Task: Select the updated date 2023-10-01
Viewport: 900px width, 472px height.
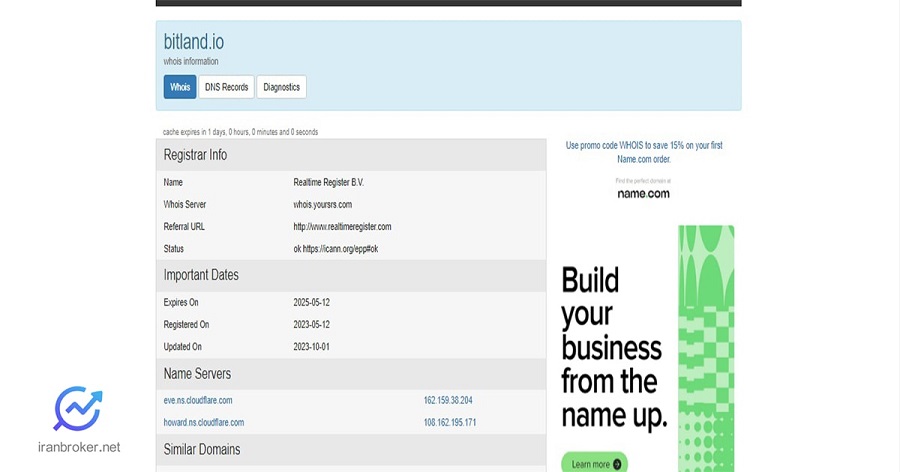Action: pos(312,347)
